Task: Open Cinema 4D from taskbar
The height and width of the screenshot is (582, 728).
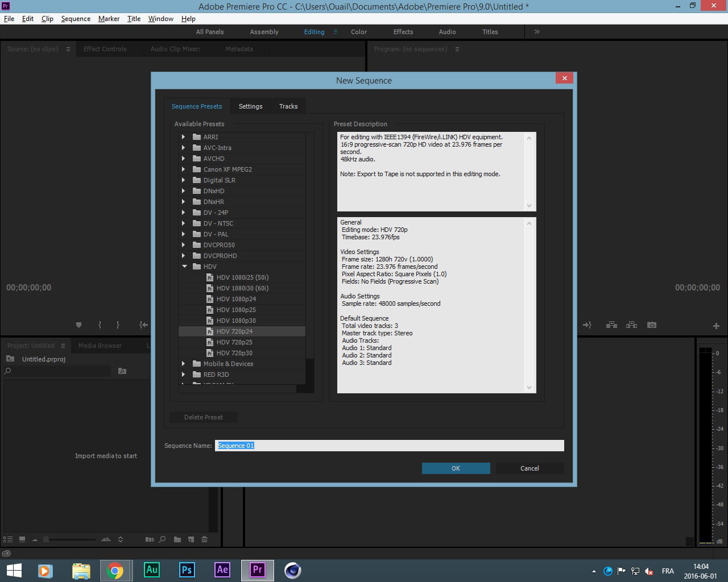Action: [293, 570]
